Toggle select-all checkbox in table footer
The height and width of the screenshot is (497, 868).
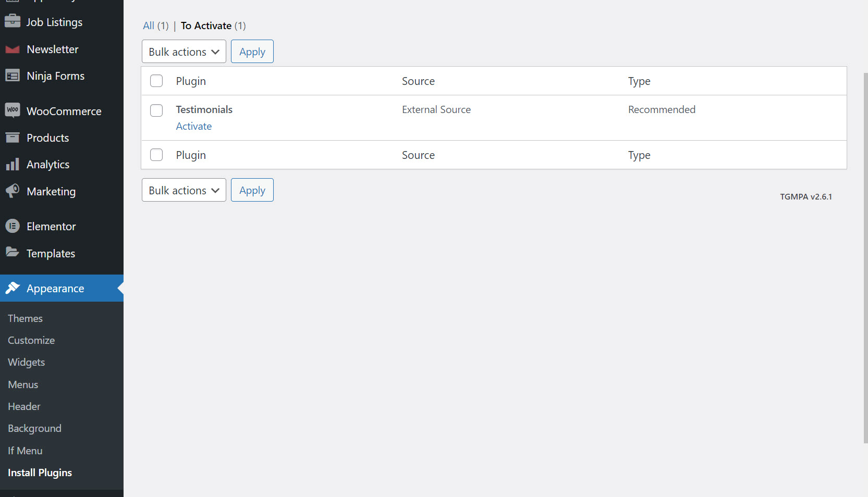pyautogui.click(x=156, y=155)
